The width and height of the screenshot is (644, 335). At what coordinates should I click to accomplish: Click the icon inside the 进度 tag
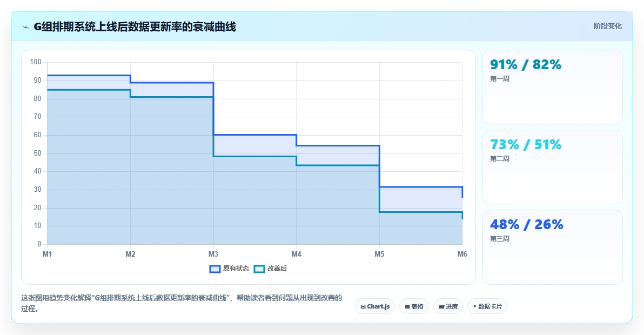[441, 307]
